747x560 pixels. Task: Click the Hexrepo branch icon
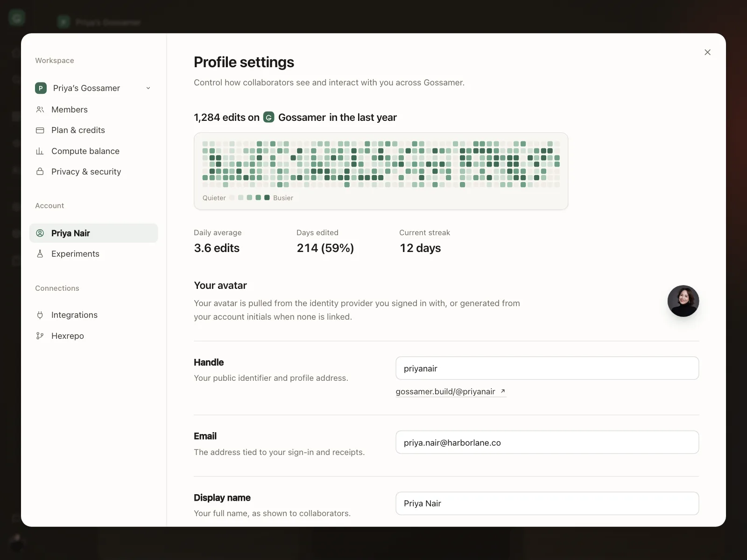point(40,336)
